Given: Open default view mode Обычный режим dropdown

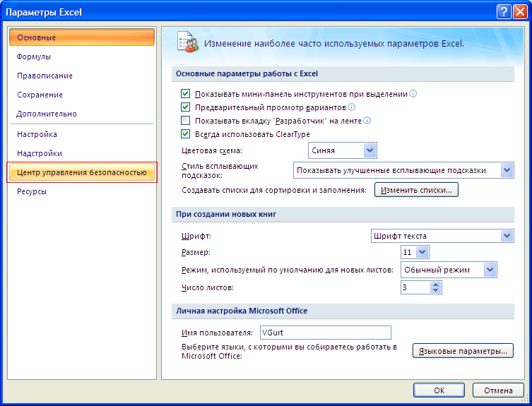Looking at the screenshot, I should [x=490, y=270].
